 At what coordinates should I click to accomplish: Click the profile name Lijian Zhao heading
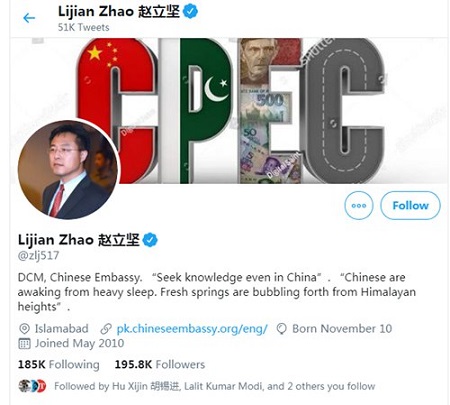(x=79, y=240)
